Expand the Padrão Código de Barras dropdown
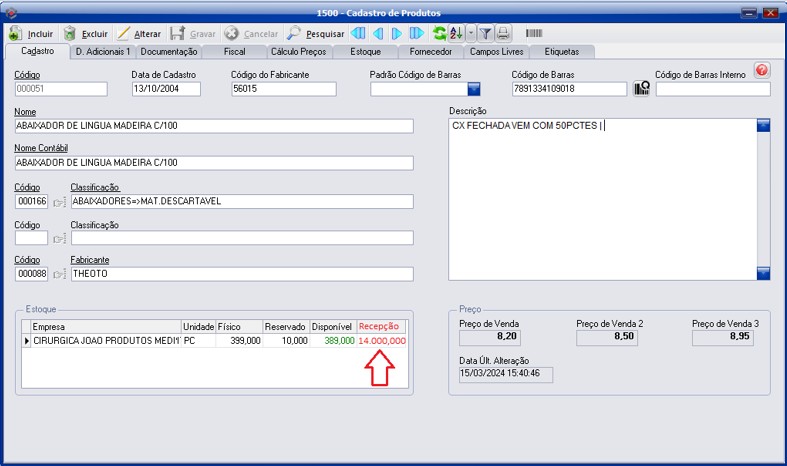Viewport: 787px width, 466px height. click(x=474, y=89)
